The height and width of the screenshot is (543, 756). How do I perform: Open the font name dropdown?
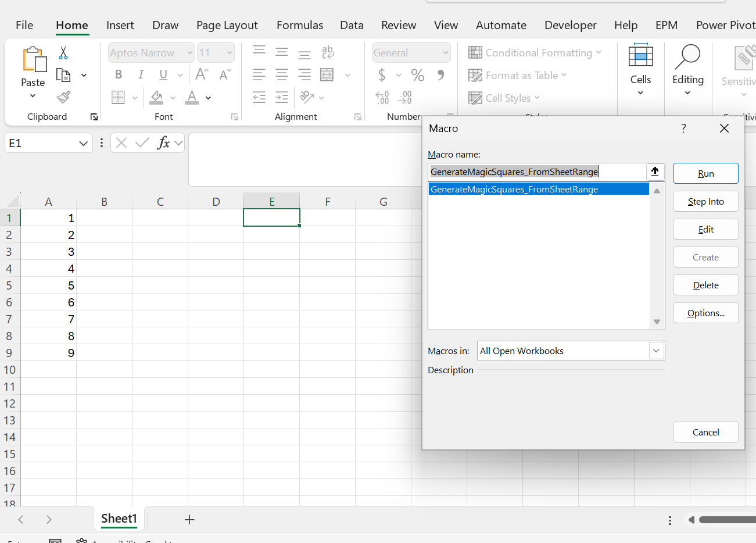point(190,53)
